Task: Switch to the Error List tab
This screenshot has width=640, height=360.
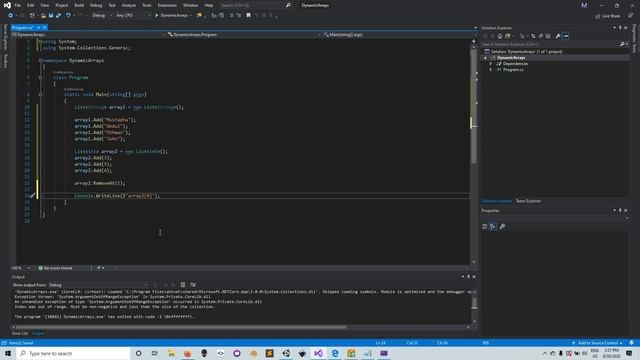Action: pos(20,333)
